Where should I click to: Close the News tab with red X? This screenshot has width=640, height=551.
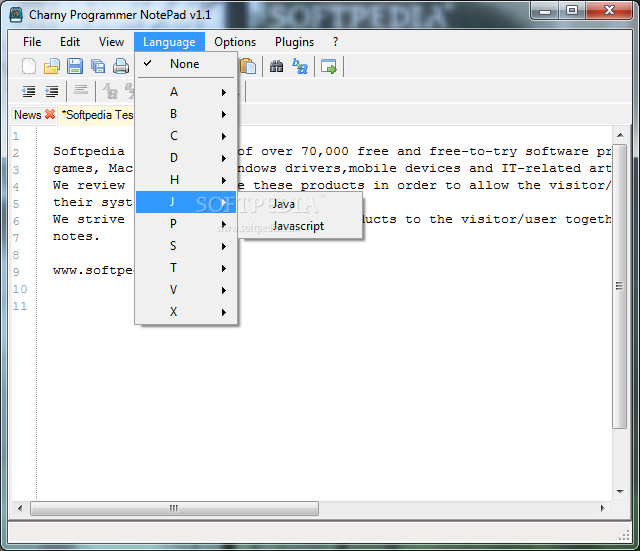(x=50, y=114)
